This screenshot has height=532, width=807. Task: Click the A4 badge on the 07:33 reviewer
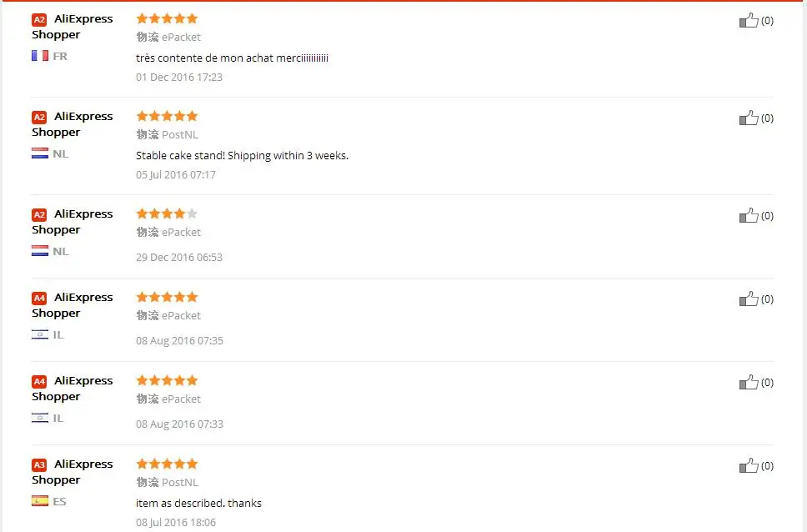(39, 381)
